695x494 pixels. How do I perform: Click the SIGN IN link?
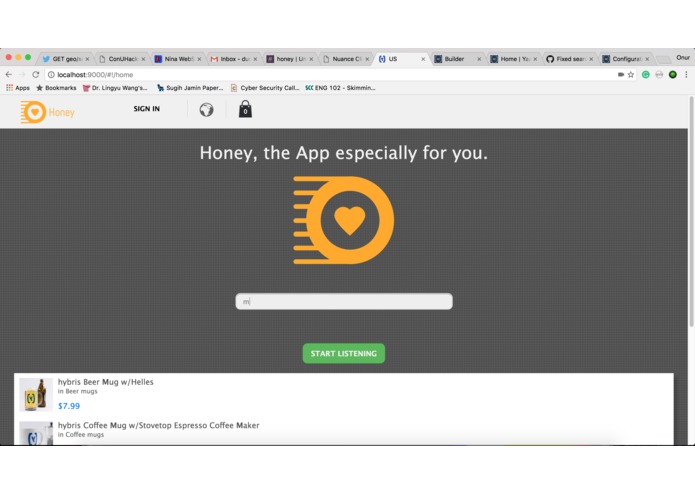point(146,109)
